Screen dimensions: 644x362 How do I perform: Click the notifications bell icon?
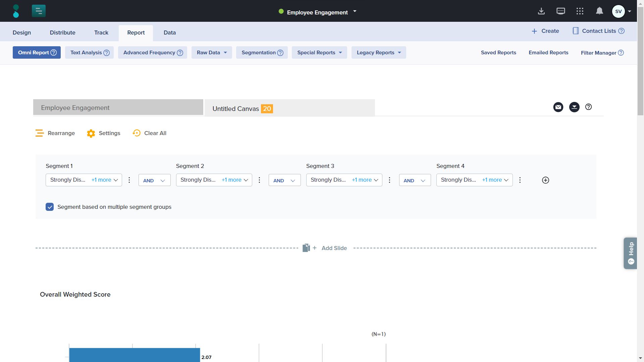(599, 11)
